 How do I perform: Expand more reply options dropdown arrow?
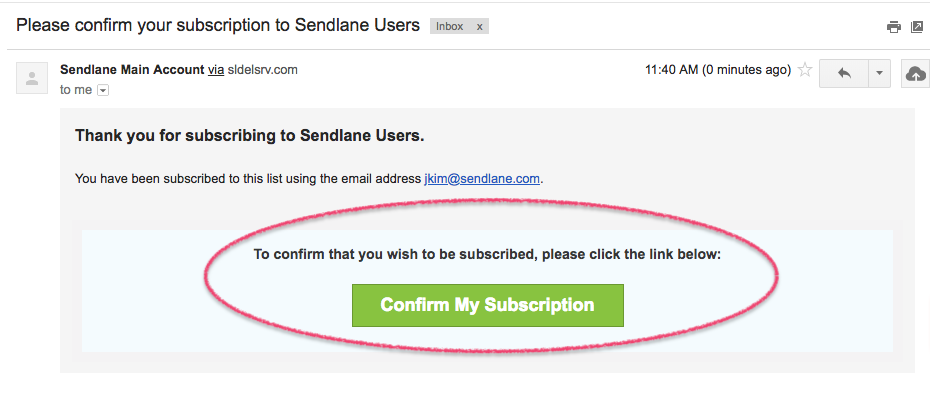[880, 73]
